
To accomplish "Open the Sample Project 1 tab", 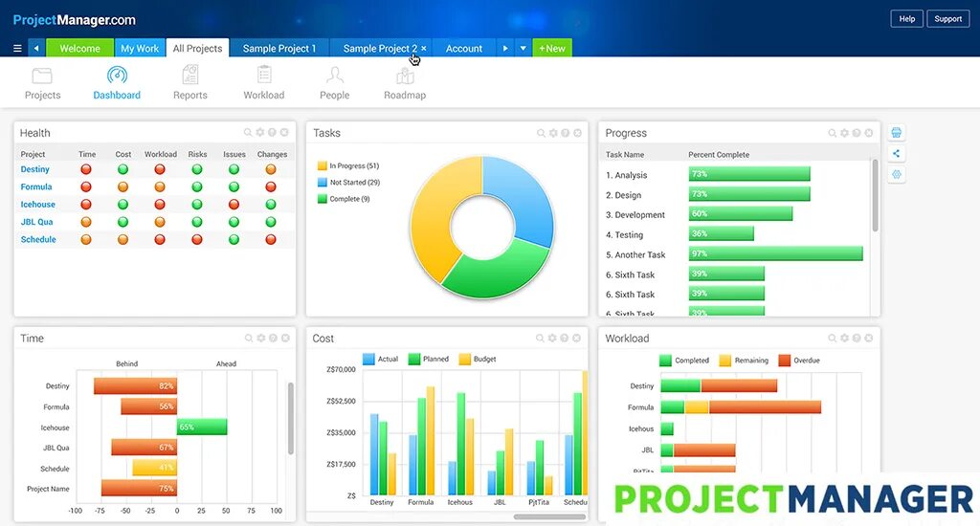I will [279, 48].
